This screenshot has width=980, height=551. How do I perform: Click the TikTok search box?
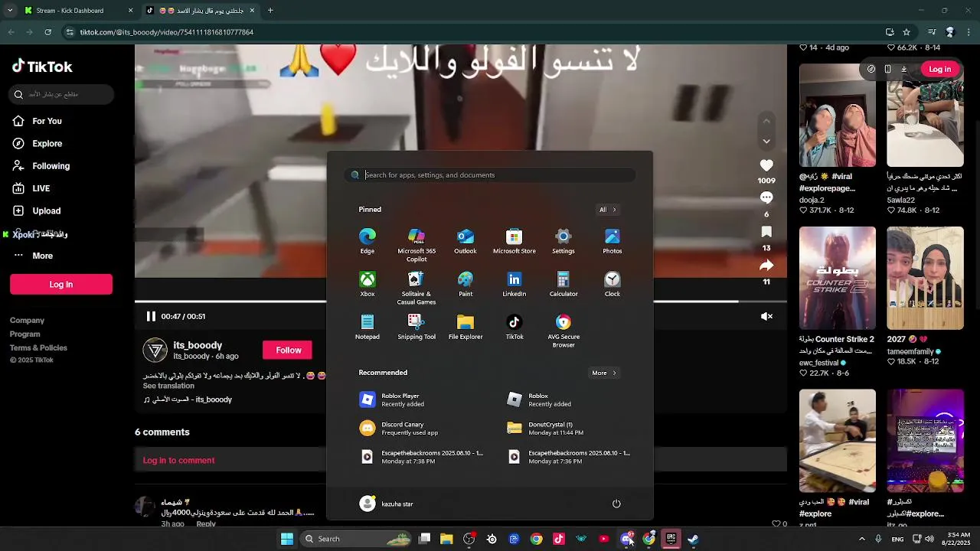(x=62, y=94)
